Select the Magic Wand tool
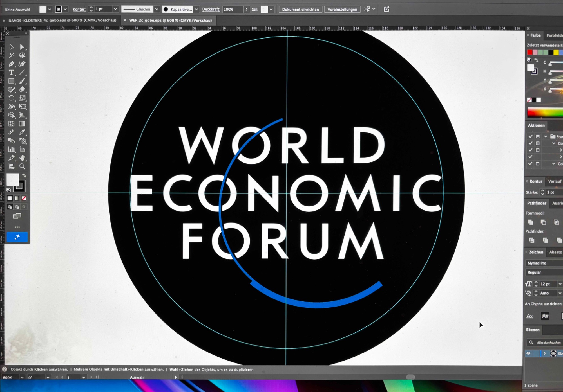The image size is (563, 392). 11,55
